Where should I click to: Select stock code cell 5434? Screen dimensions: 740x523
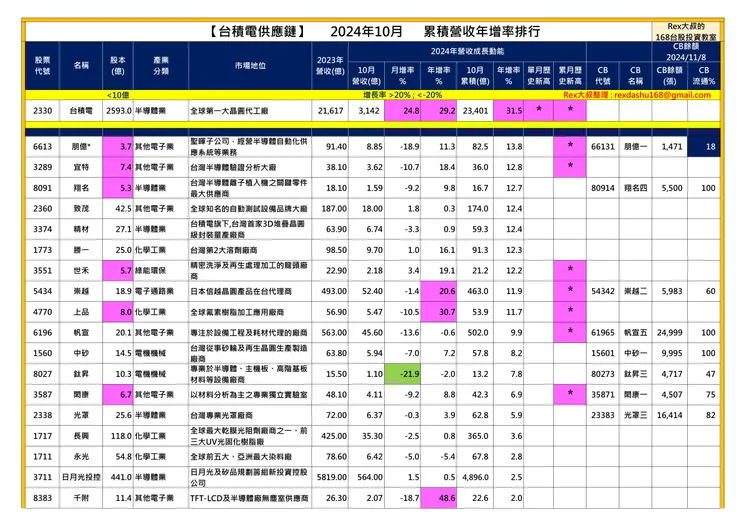42,291
